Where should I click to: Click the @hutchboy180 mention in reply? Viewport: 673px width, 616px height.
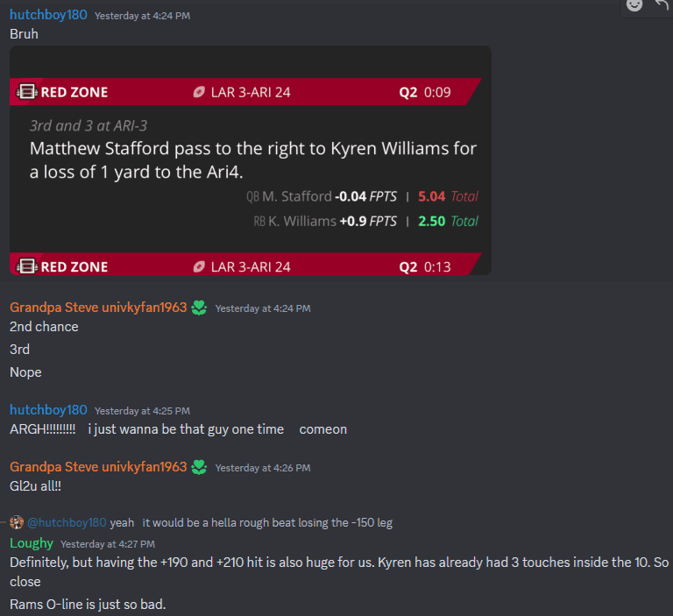[x=67, y=522]
